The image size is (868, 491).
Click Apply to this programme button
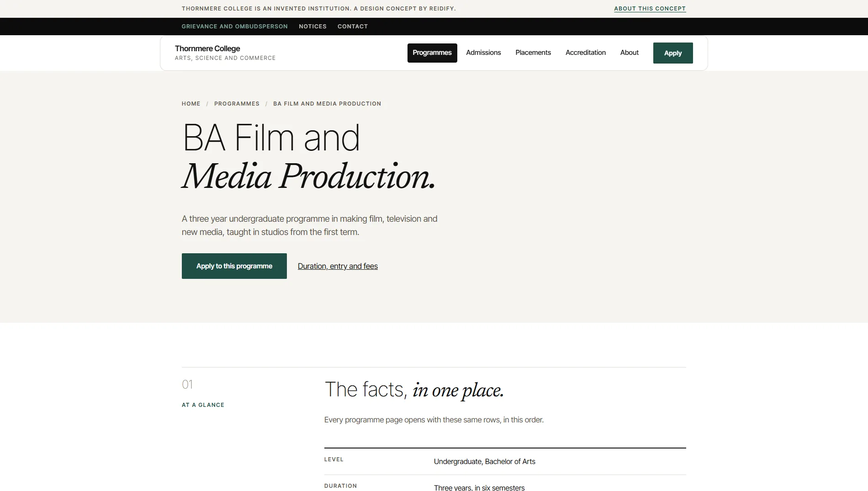pos(234,266)
